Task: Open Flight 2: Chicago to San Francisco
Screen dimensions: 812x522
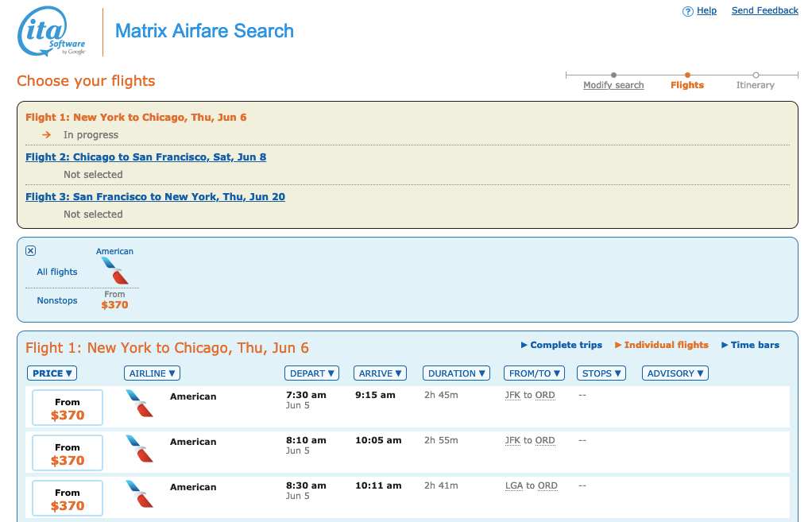Action: pos(145,157)
